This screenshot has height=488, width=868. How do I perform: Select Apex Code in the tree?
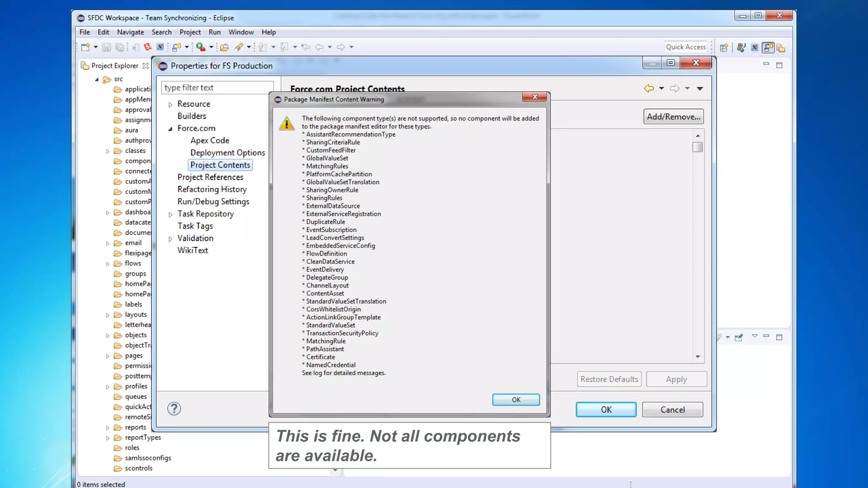(x=210, y=141)
